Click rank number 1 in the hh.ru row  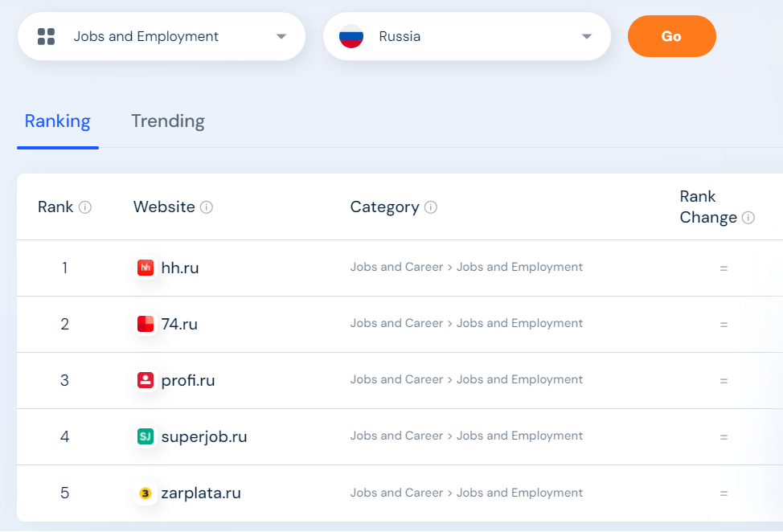point(64,268)
